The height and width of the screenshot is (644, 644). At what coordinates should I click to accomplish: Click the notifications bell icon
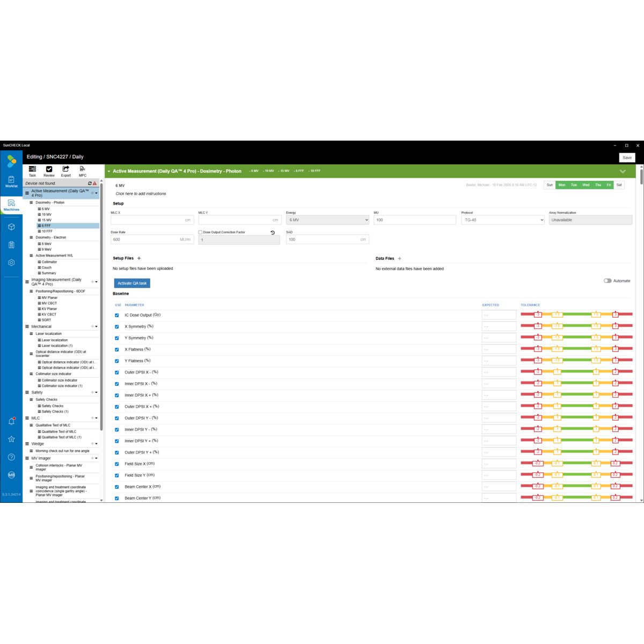tap(11, 421)
